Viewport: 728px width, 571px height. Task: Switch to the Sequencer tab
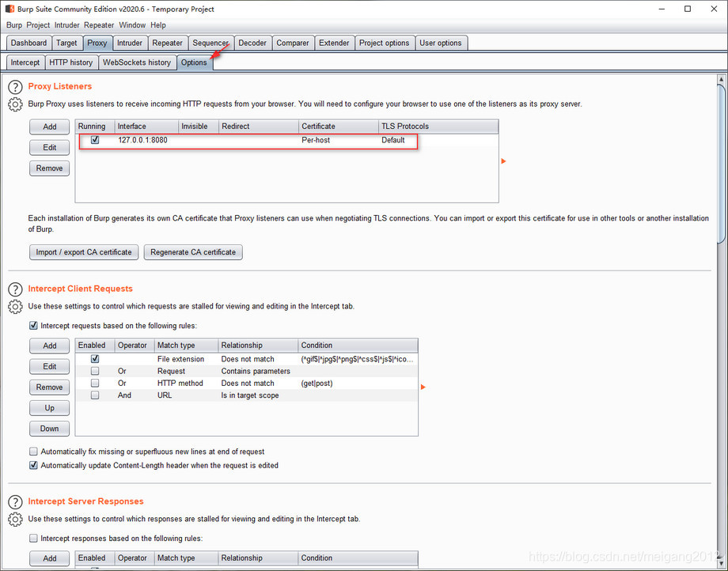point(210,43)
